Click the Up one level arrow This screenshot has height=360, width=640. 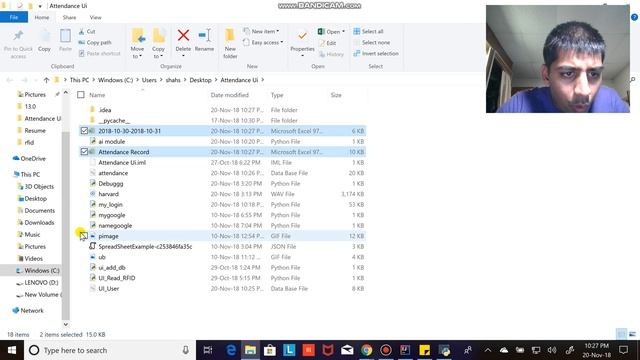click(46, 80)
